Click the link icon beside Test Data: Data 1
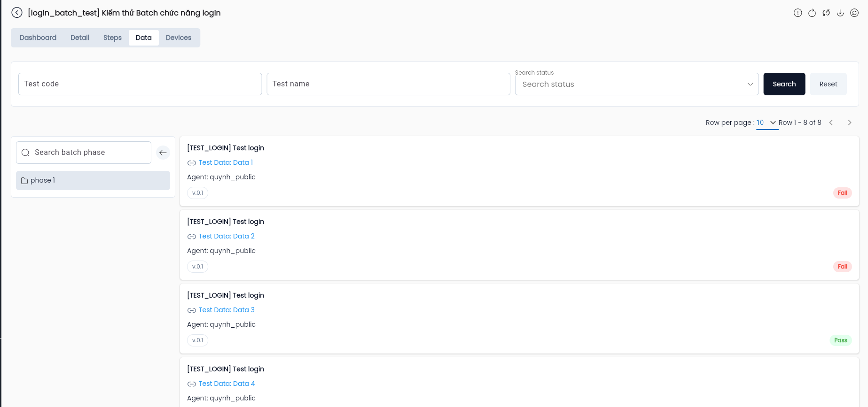This screenshot has width=868, height=407. [x=192, y=163]
